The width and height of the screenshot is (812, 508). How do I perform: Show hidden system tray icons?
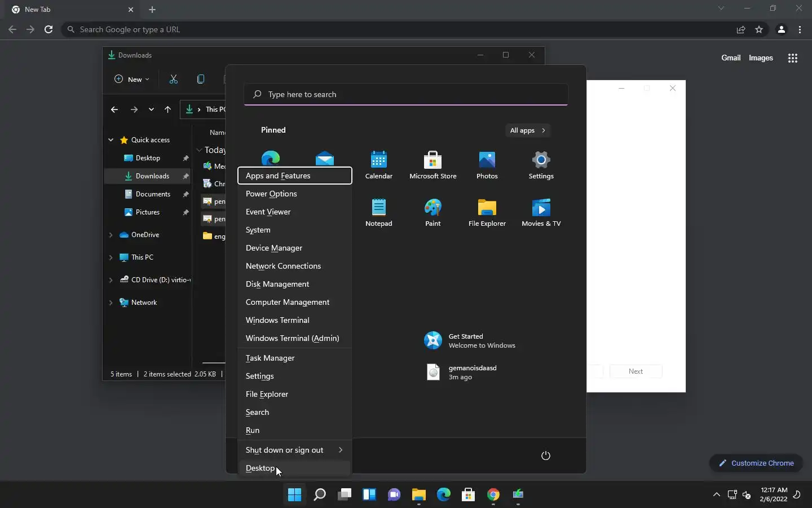(x=717, y=495)
